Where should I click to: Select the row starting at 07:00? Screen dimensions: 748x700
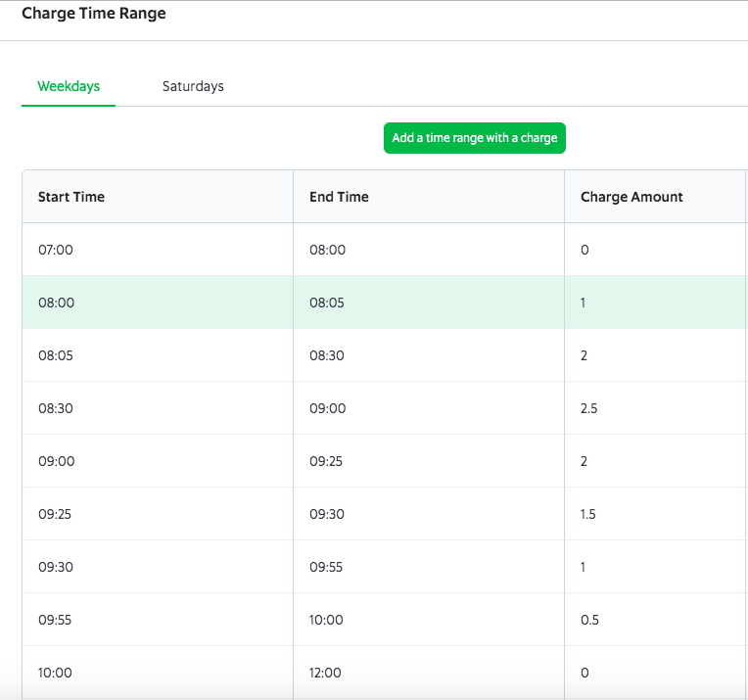pyautogui.click(x=56, y=250)
